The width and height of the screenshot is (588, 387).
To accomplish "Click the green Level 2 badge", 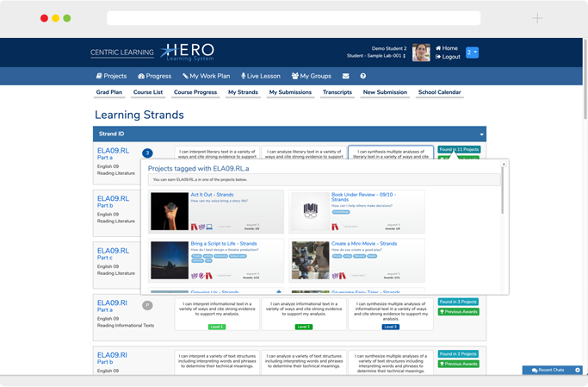I will tap(304, 327).
